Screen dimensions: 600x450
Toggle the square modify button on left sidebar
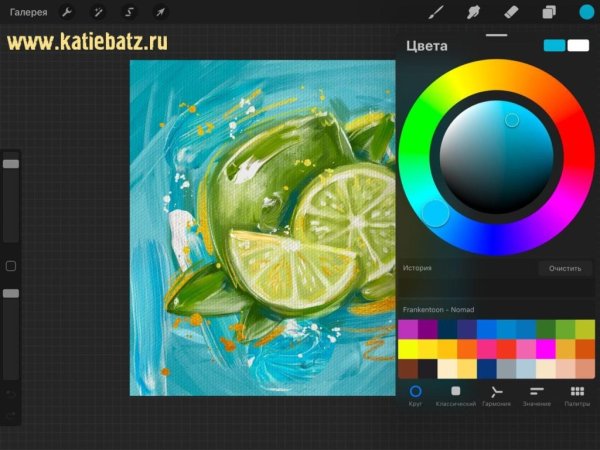[x=11, y=266]
